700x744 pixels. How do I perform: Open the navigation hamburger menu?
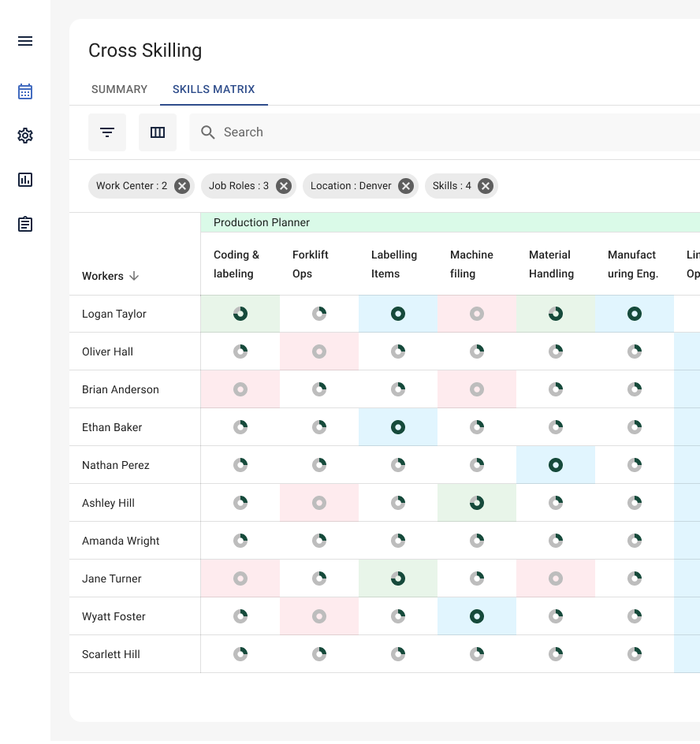[x=25, y=41]
